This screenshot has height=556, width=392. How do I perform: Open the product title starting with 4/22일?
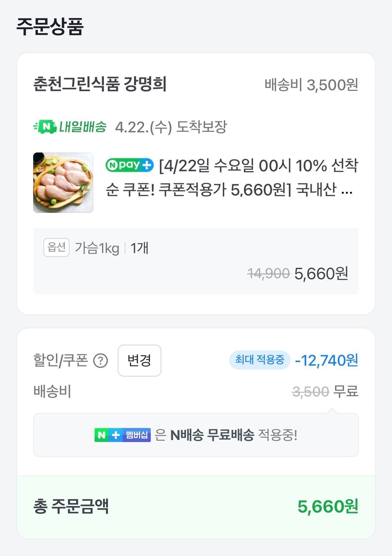tap(231, 178)
